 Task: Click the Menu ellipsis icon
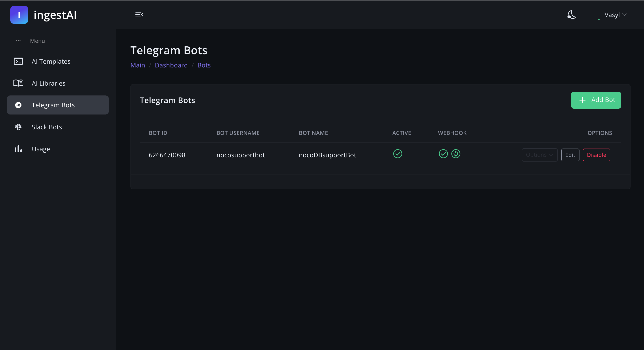(18, 41)
